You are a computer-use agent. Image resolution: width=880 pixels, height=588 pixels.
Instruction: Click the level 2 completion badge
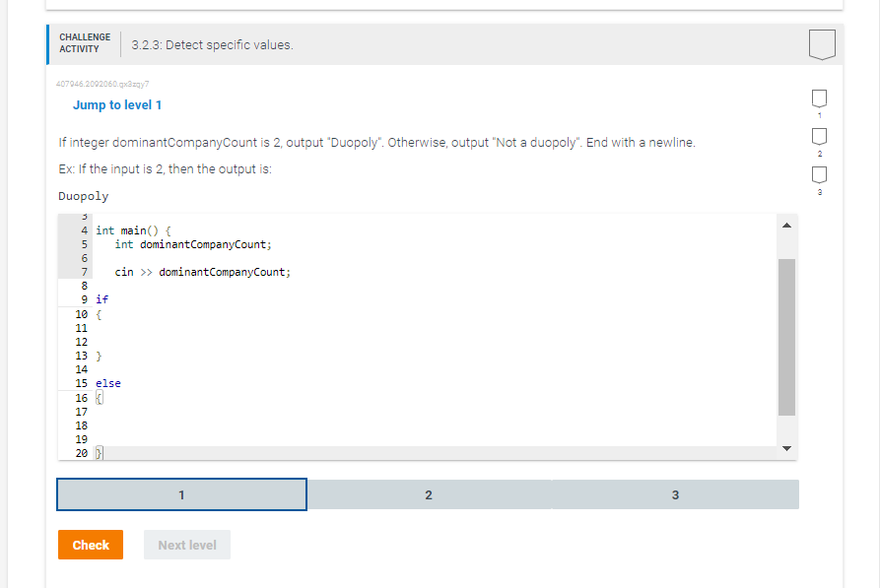pyautogui.click(x=819, y=136)
